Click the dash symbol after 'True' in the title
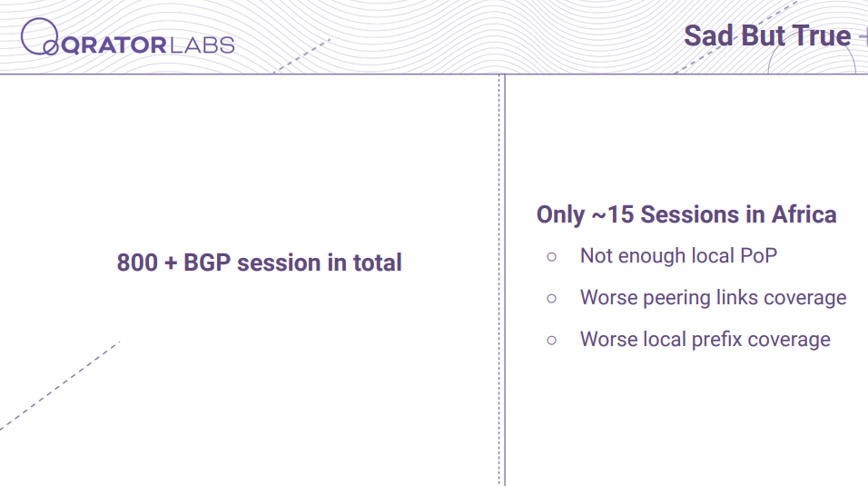 coord(863,37)
